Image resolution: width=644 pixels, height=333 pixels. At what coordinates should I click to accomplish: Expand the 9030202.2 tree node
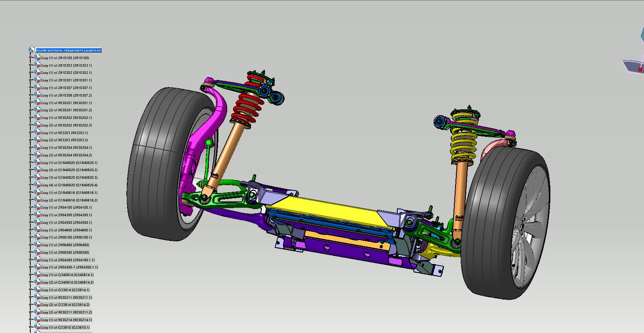(30, 125)
